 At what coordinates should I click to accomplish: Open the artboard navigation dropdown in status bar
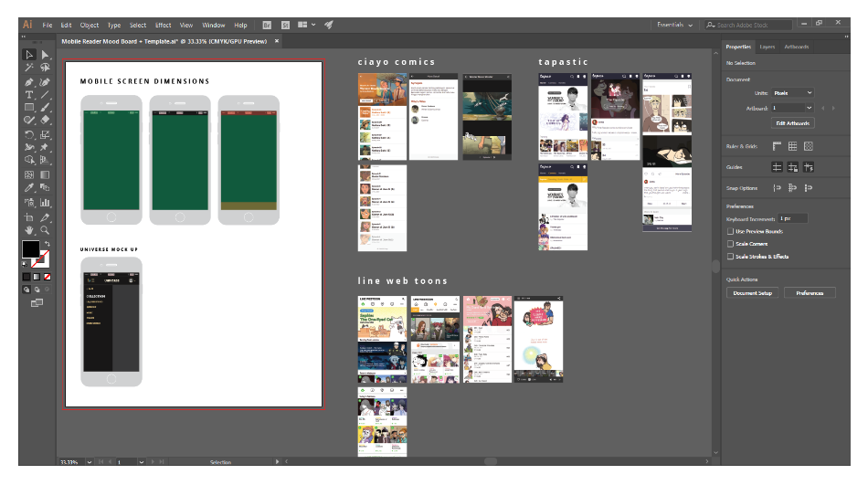142,462
